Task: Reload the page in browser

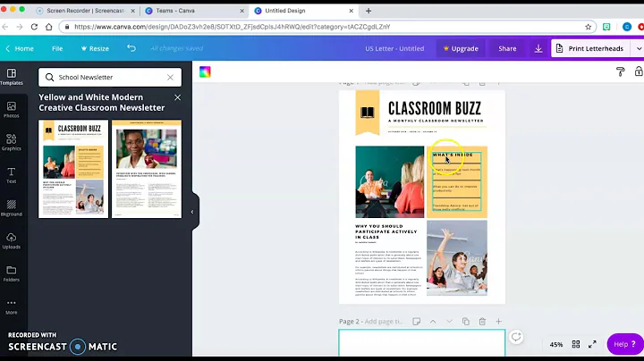Action: point(34,27)
